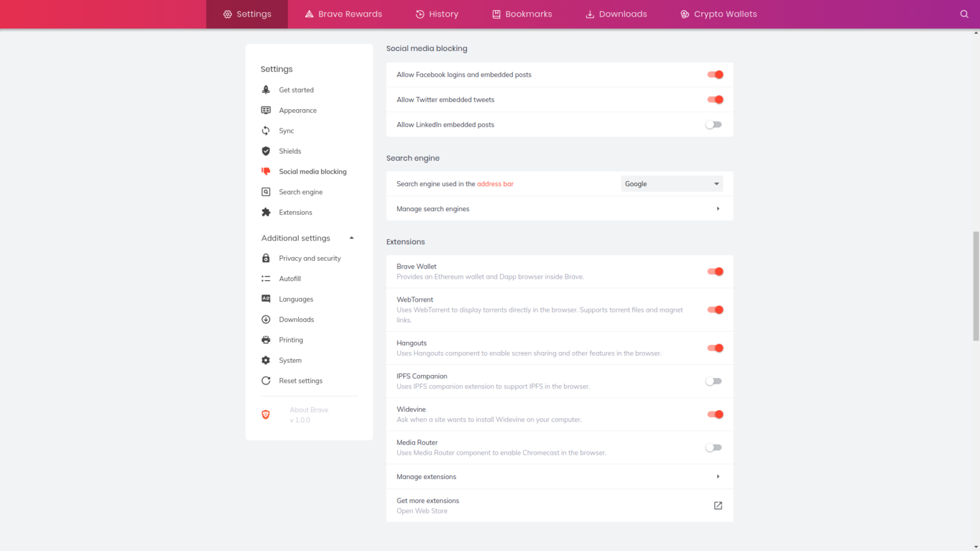Click the thumbs-down Social media blocking icon
This screenshot has height=551, width=980.
tap(266, 172)
